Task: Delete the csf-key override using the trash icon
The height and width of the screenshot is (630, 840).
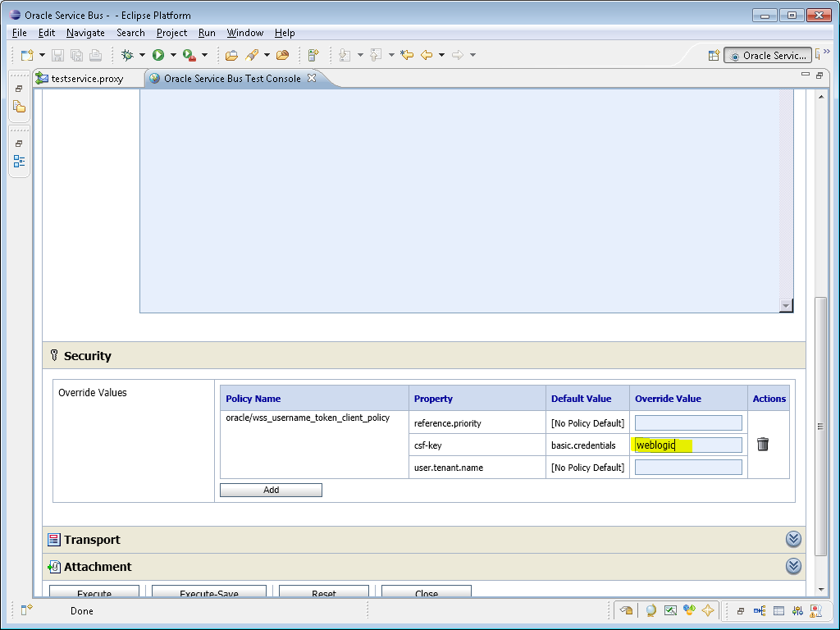Action: [x=762, y=444]
